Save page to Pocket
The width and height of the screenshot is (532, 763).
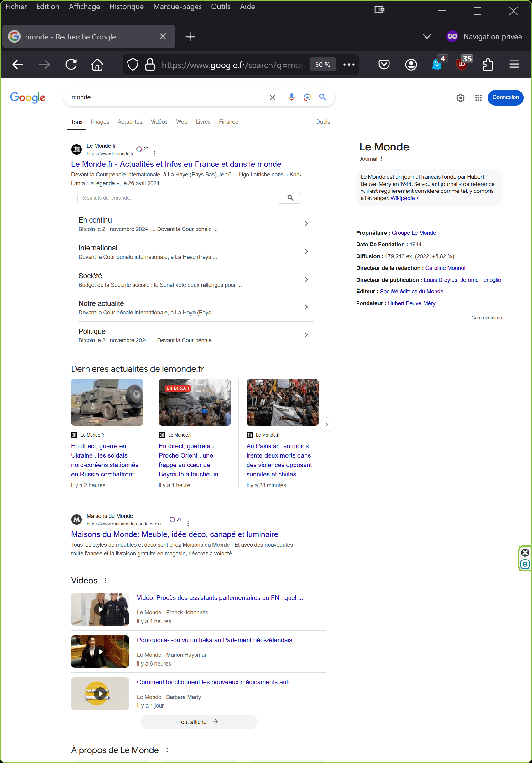tap(384, 65)
